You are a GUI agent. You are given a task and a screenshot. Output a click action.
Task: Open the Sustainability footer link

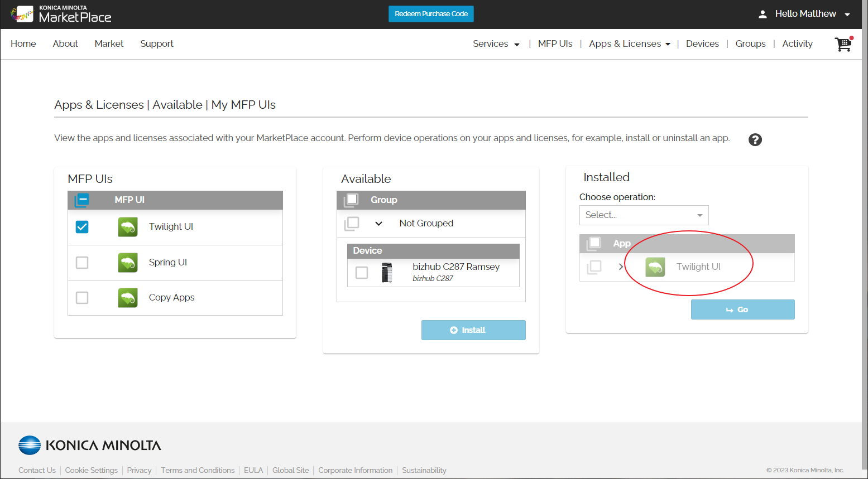click(x=424, y=471)
